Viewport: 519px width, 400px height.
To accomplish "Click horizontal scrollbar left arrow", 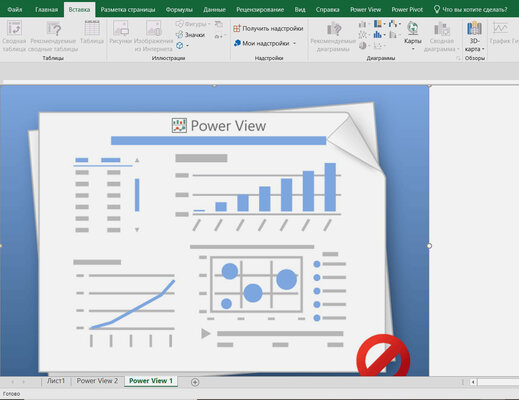I will (x=473, y=382).
